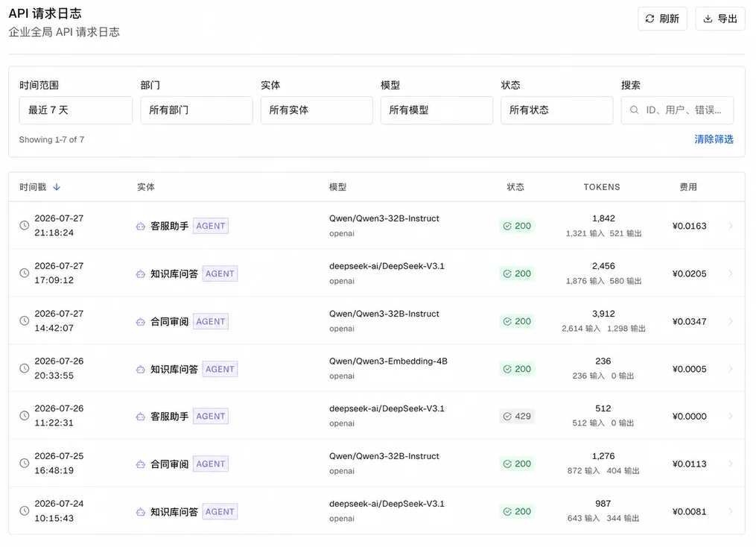Click deepseek-ai/DeepSeek-V3.1 in 17:09:12 row
Screen dimensions: 756x547
387,266
